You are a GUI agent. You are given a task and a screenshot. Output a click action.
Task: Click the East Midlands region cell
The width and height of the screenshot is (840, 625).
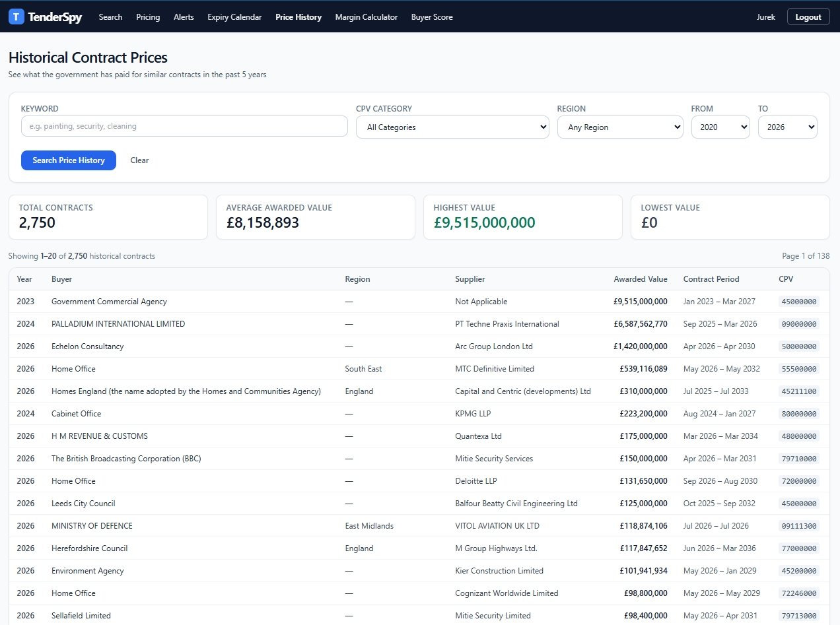(369, 526)
